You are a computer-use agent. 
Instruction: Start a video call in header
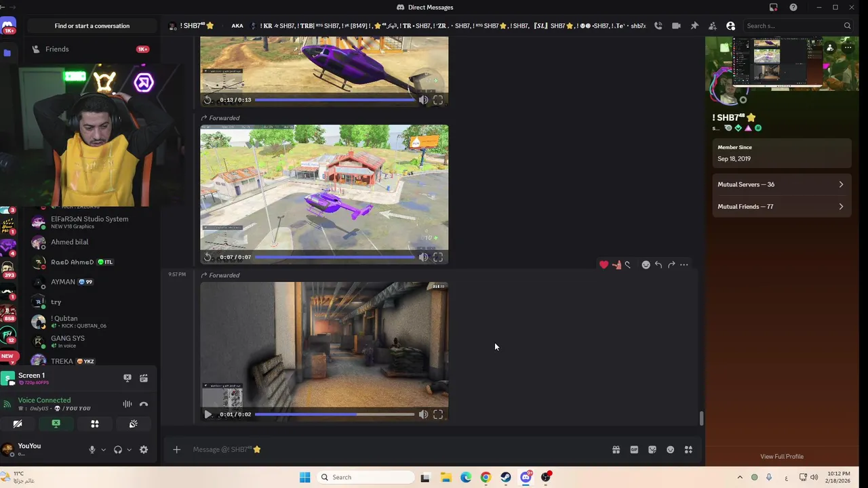click(x=676, y=26)
